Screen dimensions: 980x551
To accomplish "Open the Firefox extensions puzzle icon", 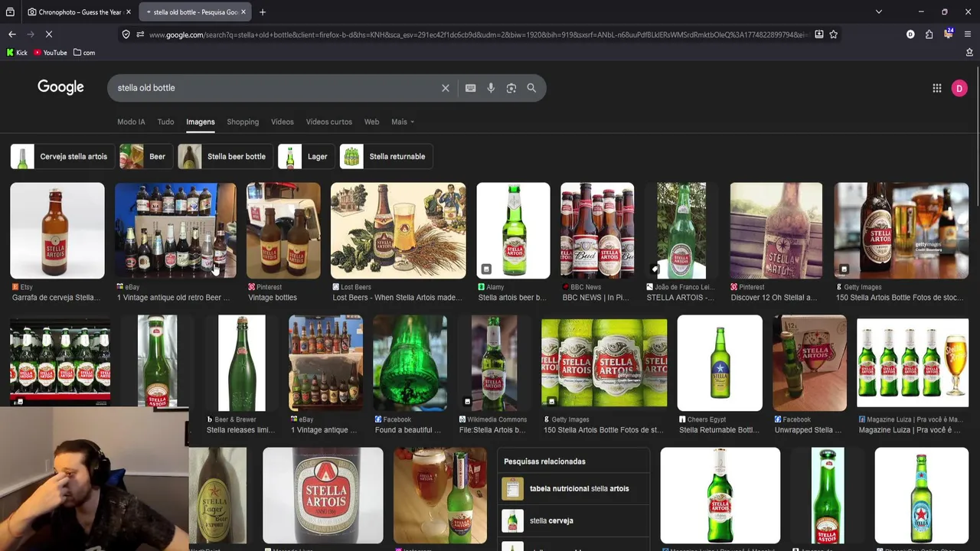I will pyautogui.click(x=929, y=34).
